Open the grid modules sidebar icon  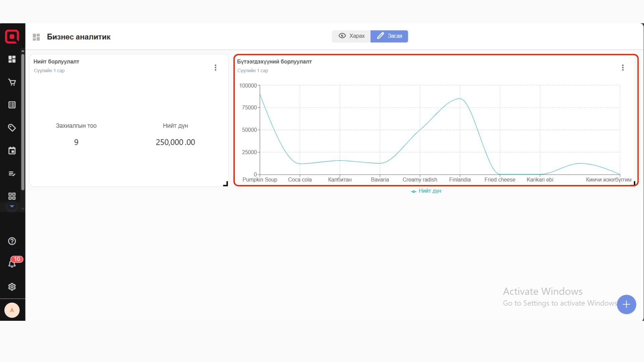click(12, 196)
